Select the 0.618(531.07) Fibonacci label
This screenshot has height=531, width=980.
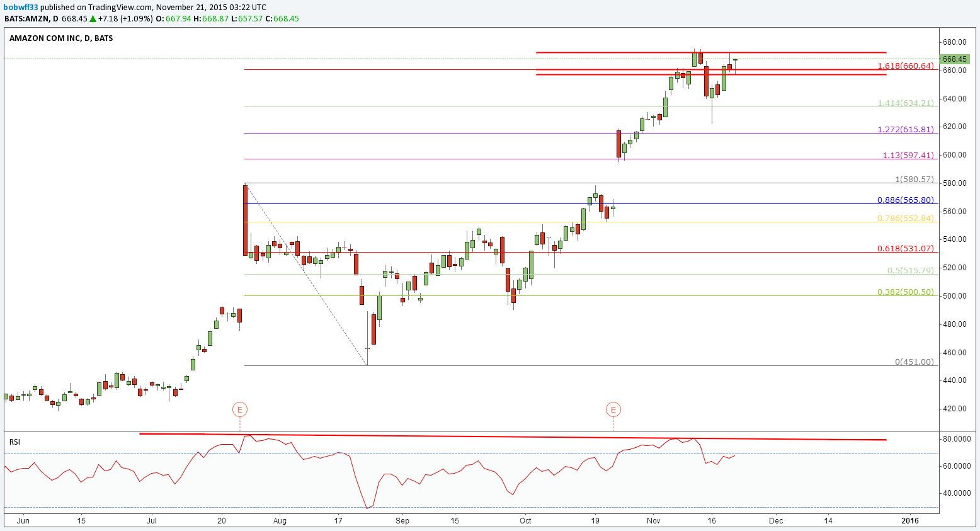point(906,248)
